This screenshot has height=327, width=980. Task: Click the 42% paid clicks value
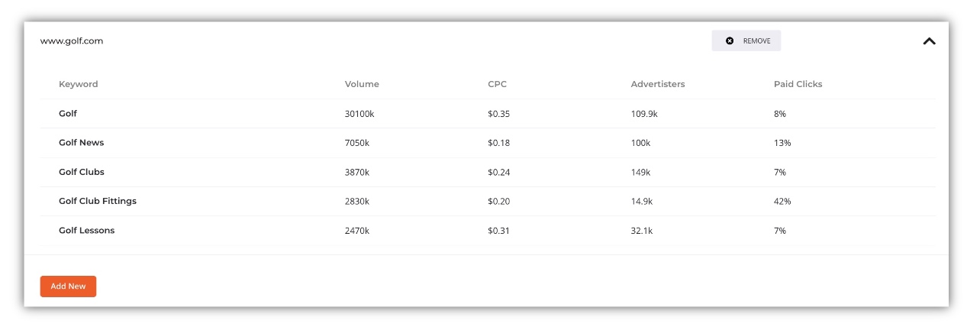coord(782,201)
